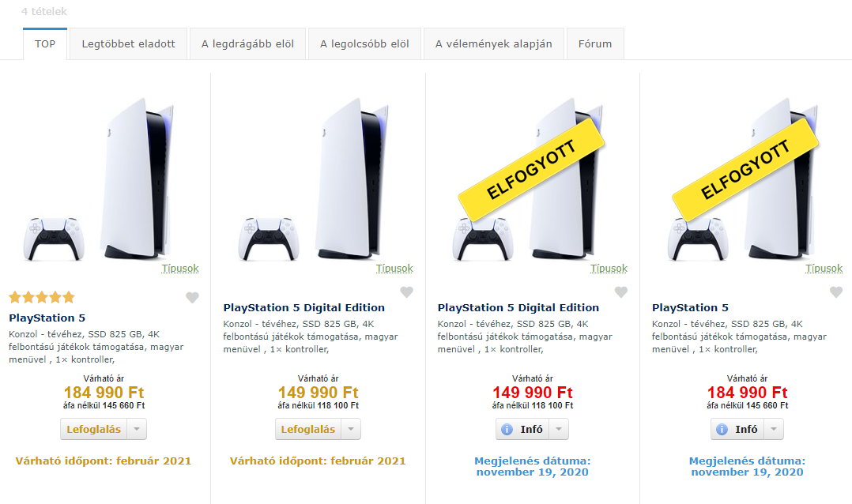Click heart icon on sold-out PlayStation 5
This screenshot has height=504, width=852.
point(836,292)
